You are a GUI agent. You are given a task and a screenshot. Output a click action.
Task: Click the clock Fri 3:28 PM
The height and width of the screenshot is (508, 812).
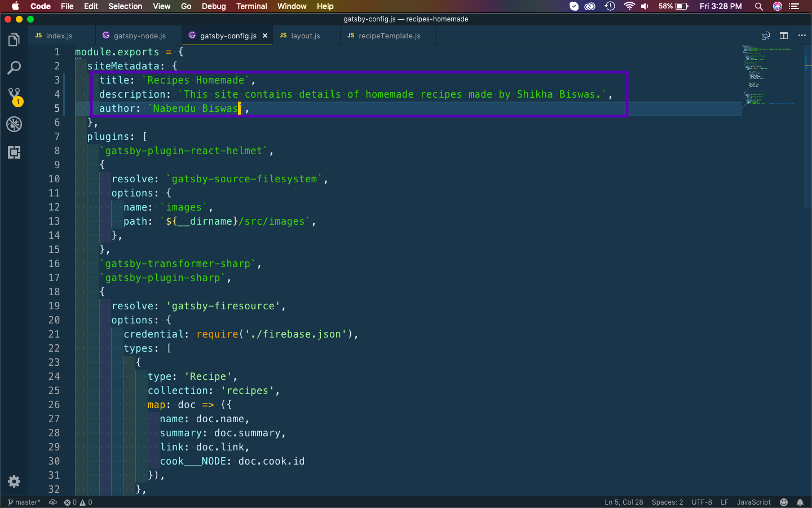[x=721, y=6]
